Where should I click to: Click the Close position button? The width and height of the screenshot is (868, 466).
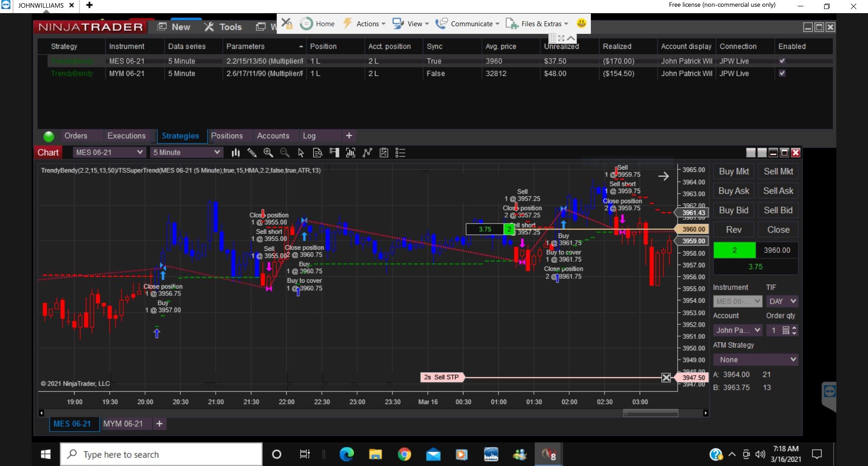[x=778, y=230]
